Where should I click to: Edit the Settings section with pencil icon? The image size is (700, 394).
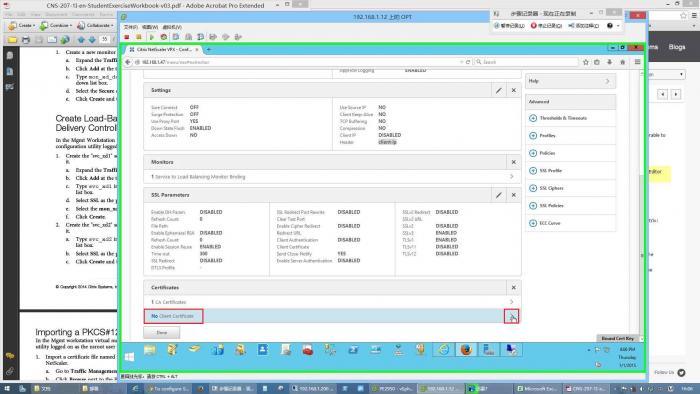click(499, 90)
